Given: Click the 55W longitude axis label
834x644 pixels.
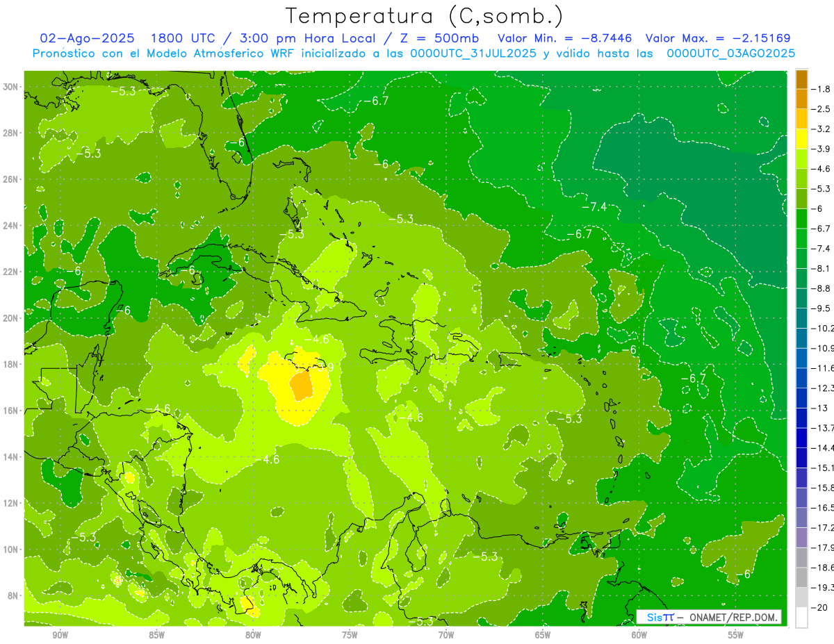Looking at the screenshot, I should [736, 635].
